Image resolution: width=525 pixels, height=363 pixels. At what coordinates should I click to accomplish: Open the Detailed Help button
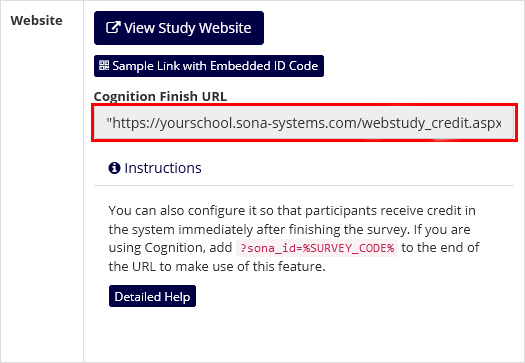[152, 296]
